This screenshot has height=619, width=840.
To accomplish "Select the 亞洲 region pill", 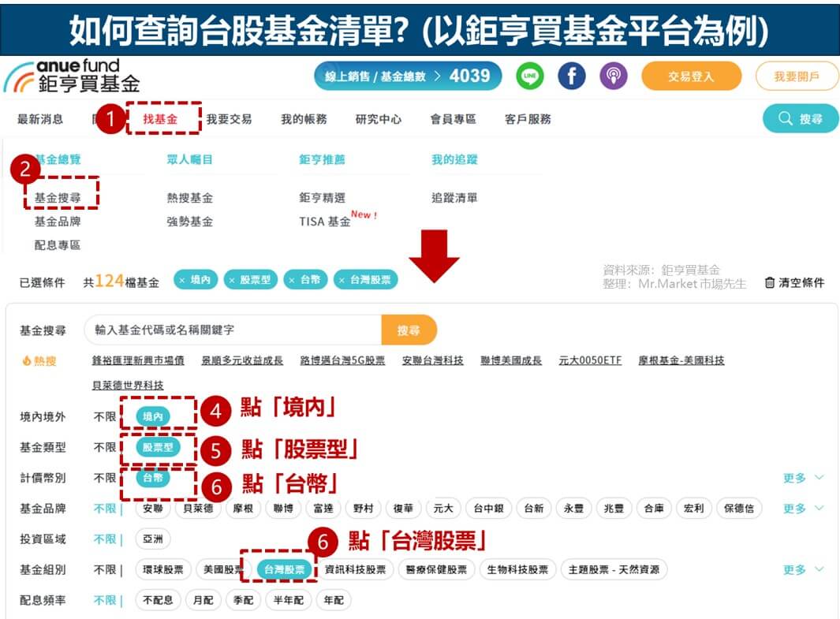I will point(153,539).
